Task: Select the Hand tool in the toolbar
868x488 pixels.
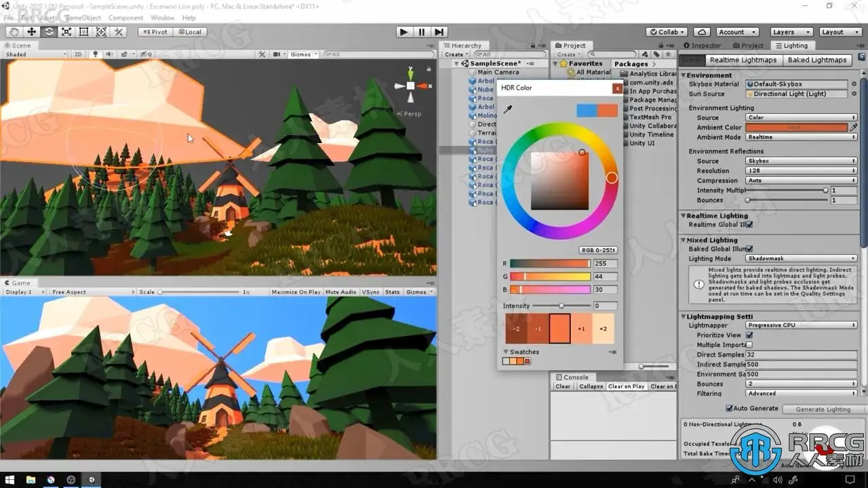Action: point(14,32)
